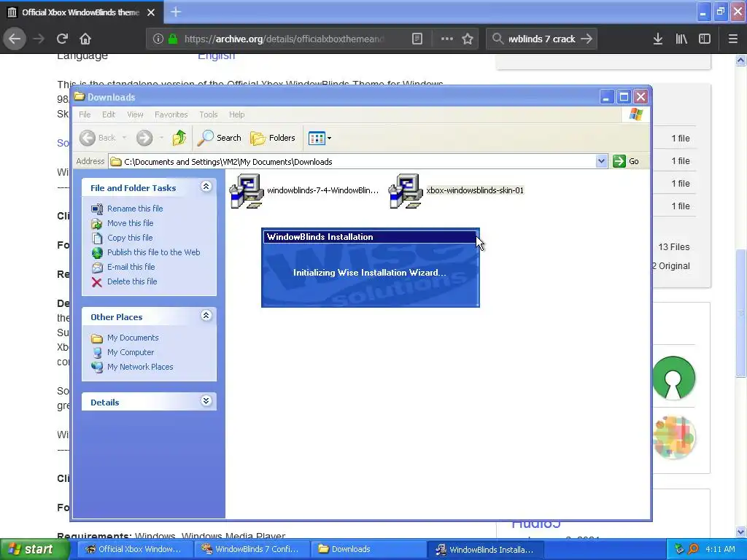Show site information icon in address bar
The height and width of the screenshot is (560, 747).
158,39
